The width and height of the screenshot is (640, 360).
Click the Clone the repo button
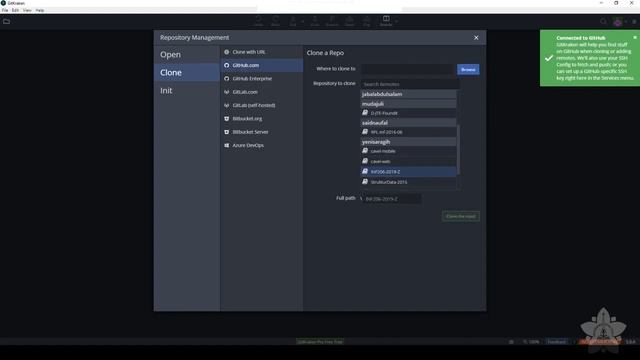[x=461, y=216]
